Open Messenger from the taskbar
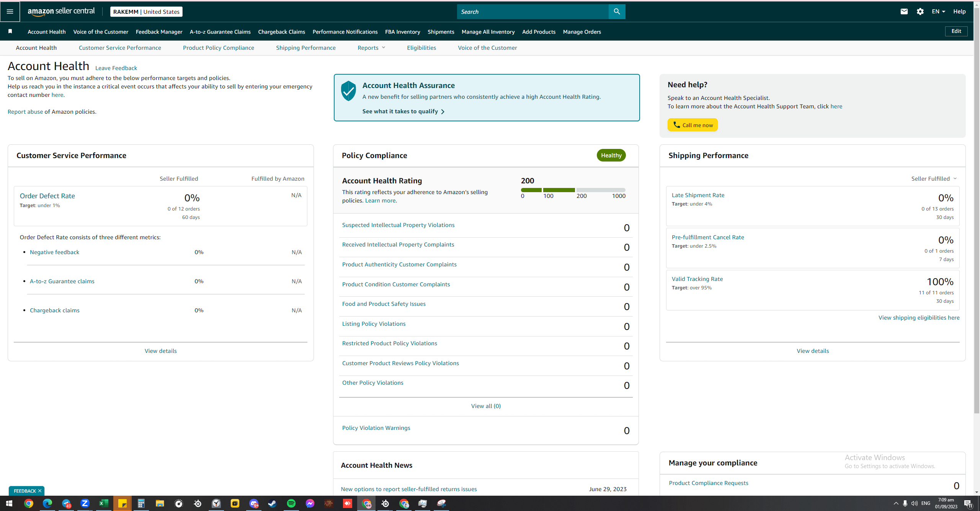Screen dimensions: 980x511 pyautogui.click(x=310, y=503)
